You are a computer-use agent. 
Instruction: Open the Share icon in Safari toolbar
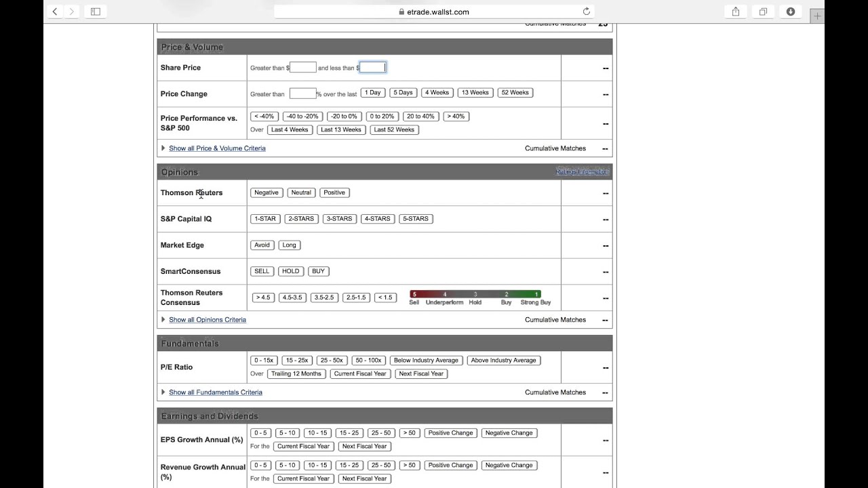tap(736, 12)
